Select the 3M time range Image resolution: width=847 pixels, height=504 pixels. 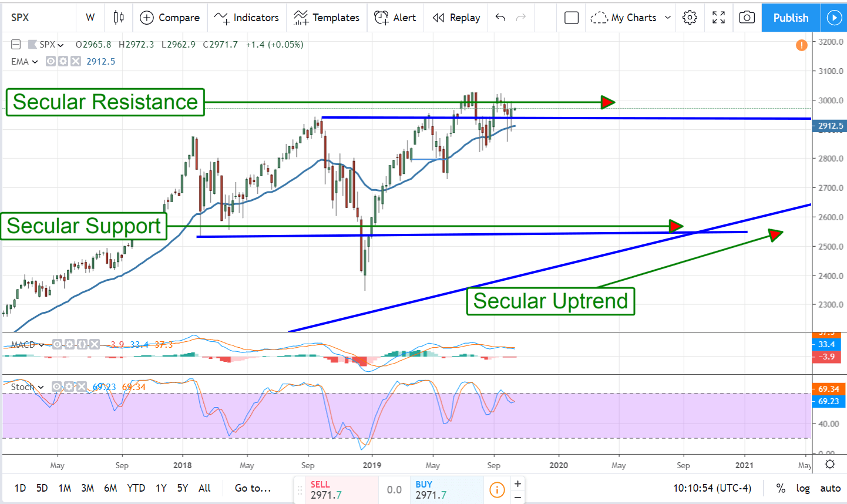88,488
